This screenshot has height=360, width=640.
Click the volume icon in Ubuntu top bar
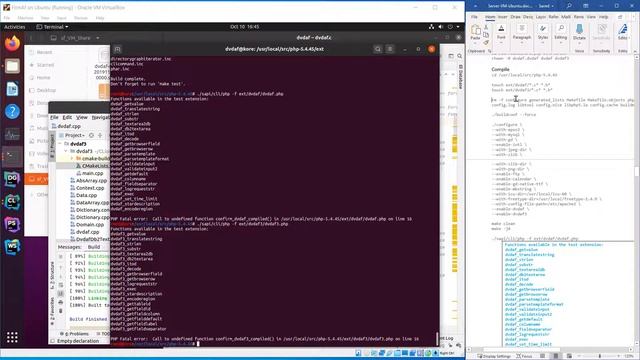tap(441, 27)
